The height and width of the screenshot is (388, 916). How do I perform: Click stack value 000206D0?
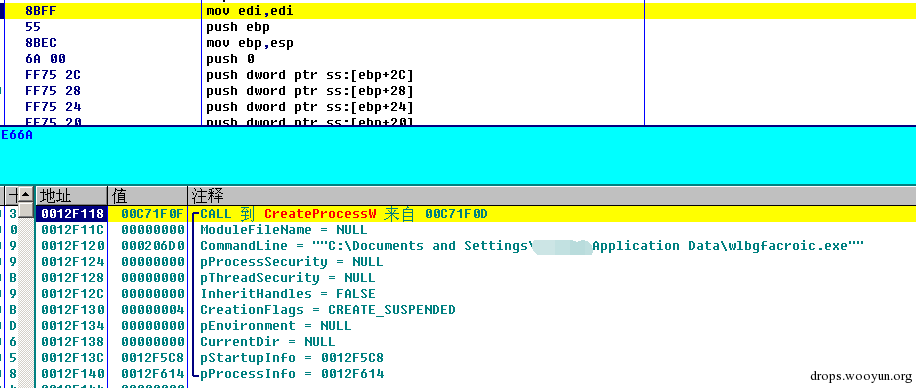(x=152, y=246)
